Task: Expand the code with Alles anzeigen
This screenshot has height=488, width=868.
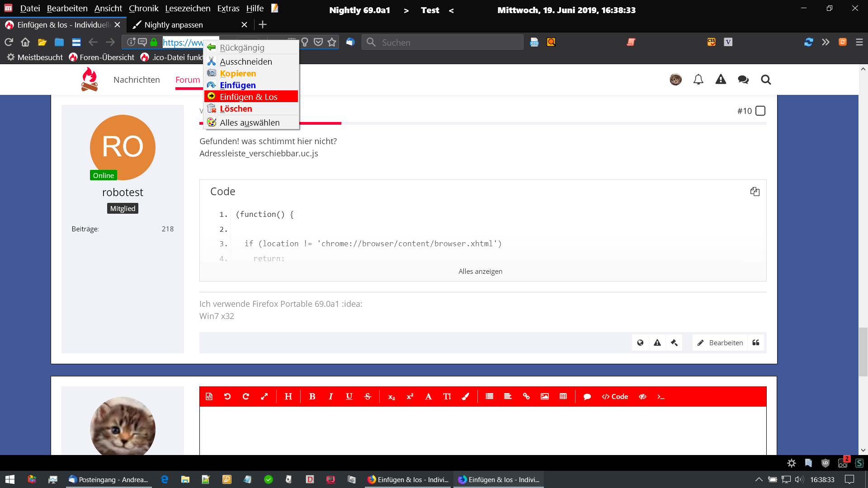Action: [480, 271]
